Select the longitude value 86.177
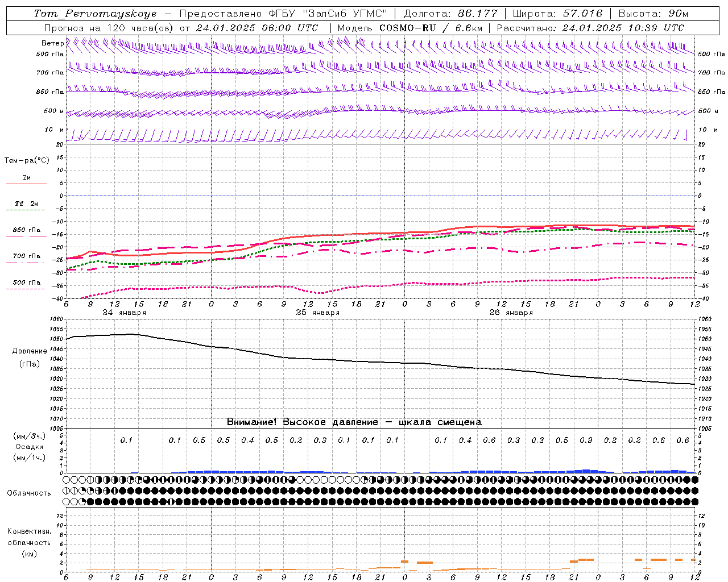 [x=478, y=14]
